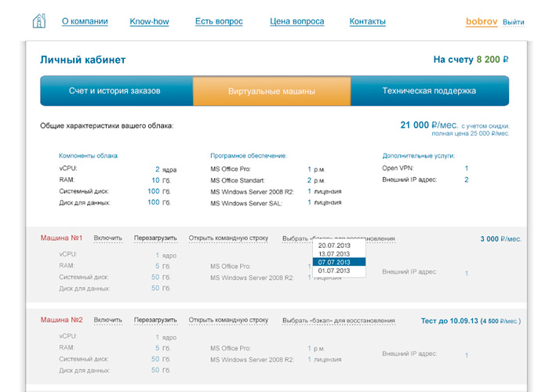This screenshot has height=392, width=549.
Task: Click total price 21 000 ₽/мес.
Action: coord(429,125)
